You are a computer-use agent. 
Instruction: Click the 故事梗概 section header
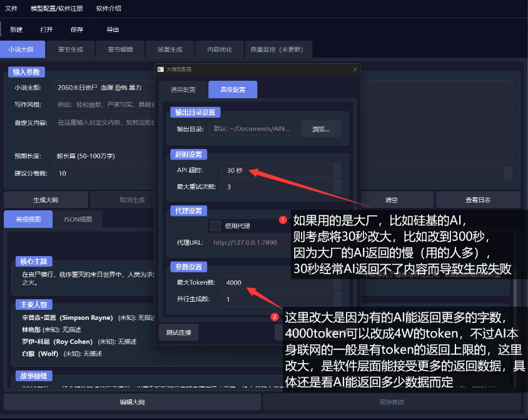click(x=34, y=376)
